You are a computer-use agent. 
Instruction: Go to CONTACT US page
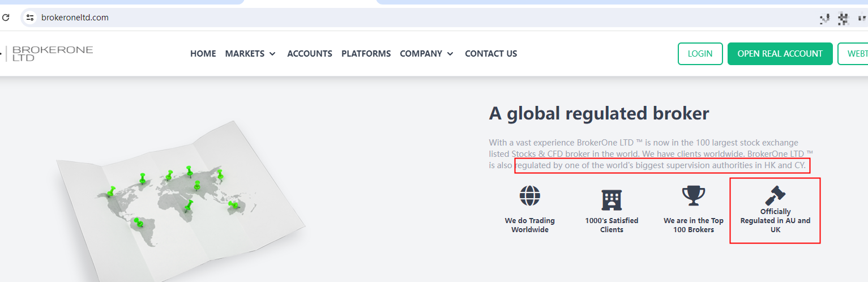(x=491, y=54)
